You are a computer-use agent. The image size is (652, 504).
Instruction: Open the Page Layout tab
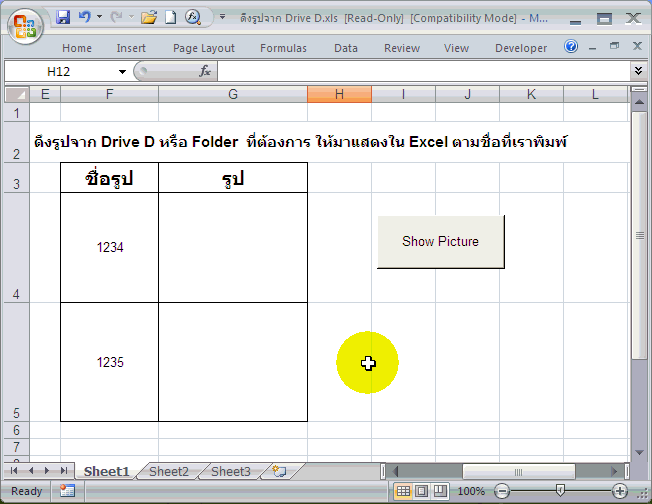pyautogui.click(x=204, y=48)
